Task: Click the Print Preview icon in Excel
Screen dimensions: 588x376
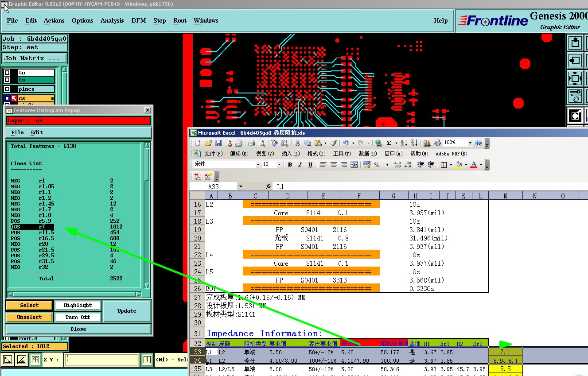Action: [262, 143]
